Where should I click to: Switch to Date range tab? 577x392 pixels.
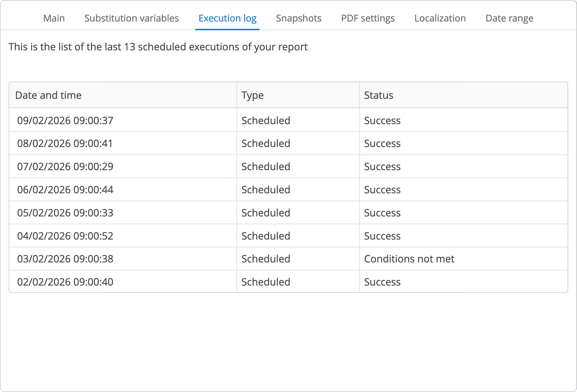tap(509, 18)
